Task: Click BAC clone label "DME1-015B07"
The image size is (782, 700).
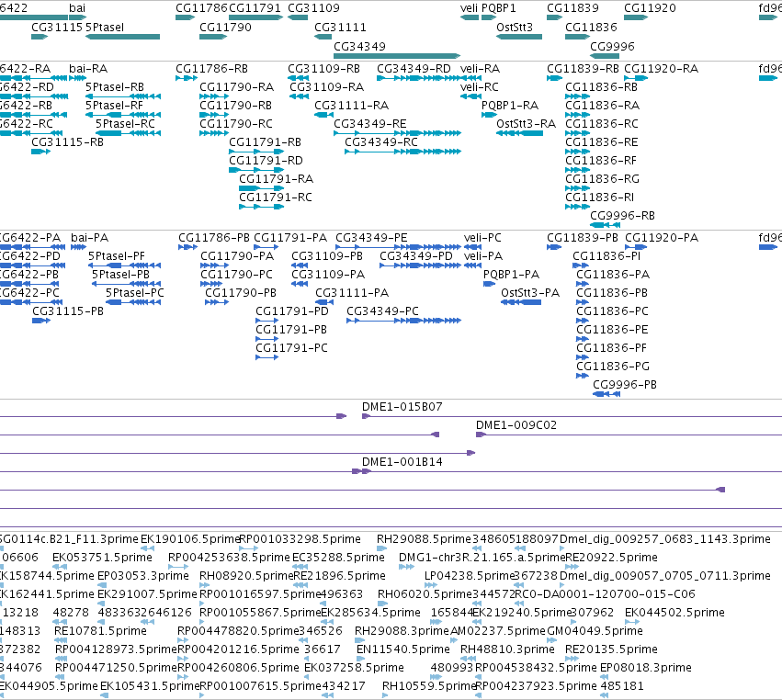Action: click(402, 407)
